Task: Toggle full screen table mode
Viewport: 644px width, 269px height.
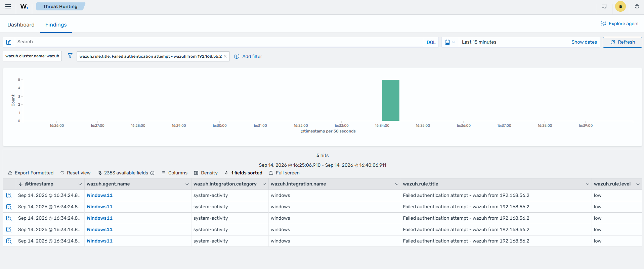Action: [x=284, y=173]
